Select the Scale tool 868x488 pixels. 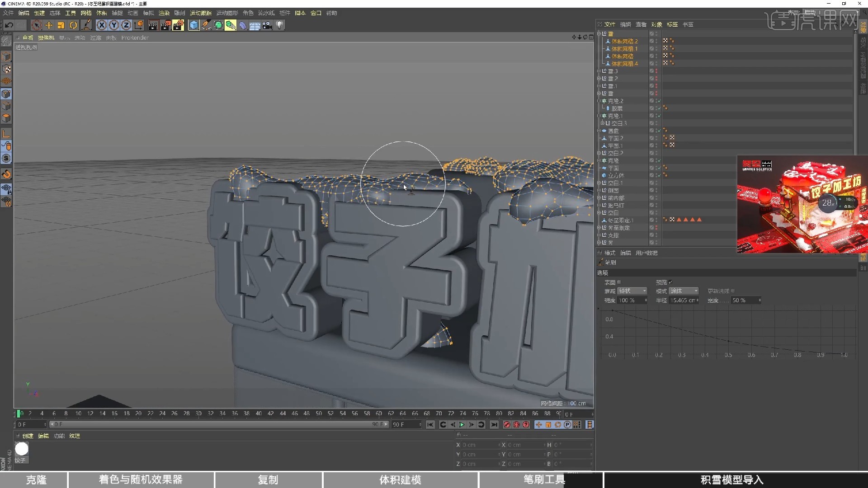[x=61, y=25]
